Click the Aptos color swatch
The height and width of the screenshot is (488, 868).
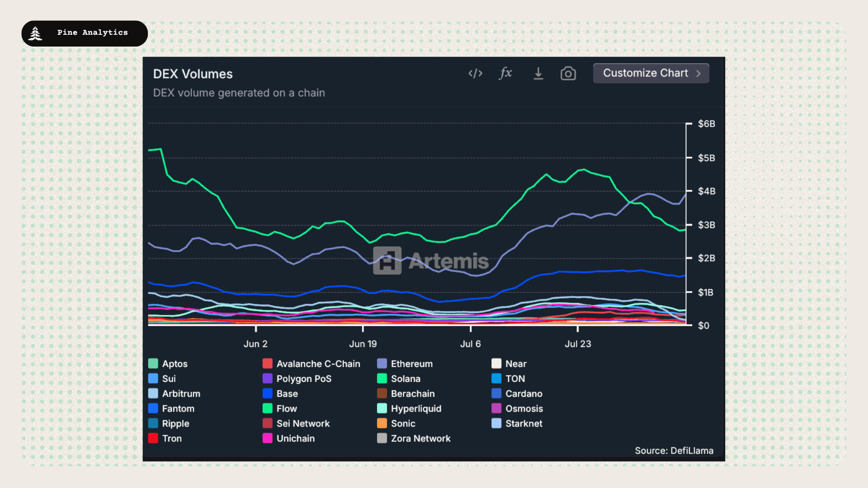click(x=153, y=364)
